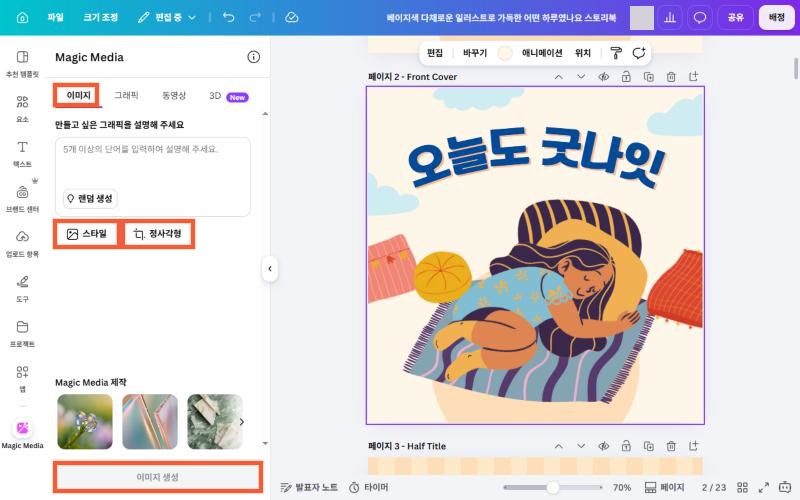Duplicate page 3 Half Title

(648, 446)
